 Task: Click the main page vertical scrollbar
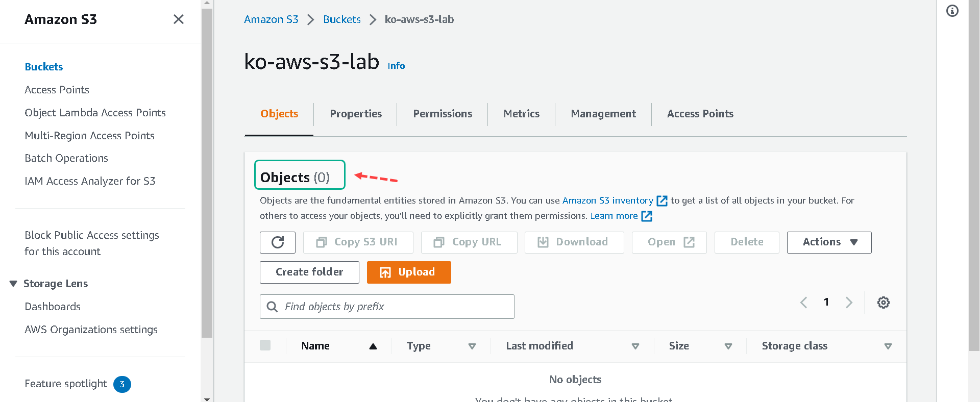pyautogui.click(x=973, y=175)
